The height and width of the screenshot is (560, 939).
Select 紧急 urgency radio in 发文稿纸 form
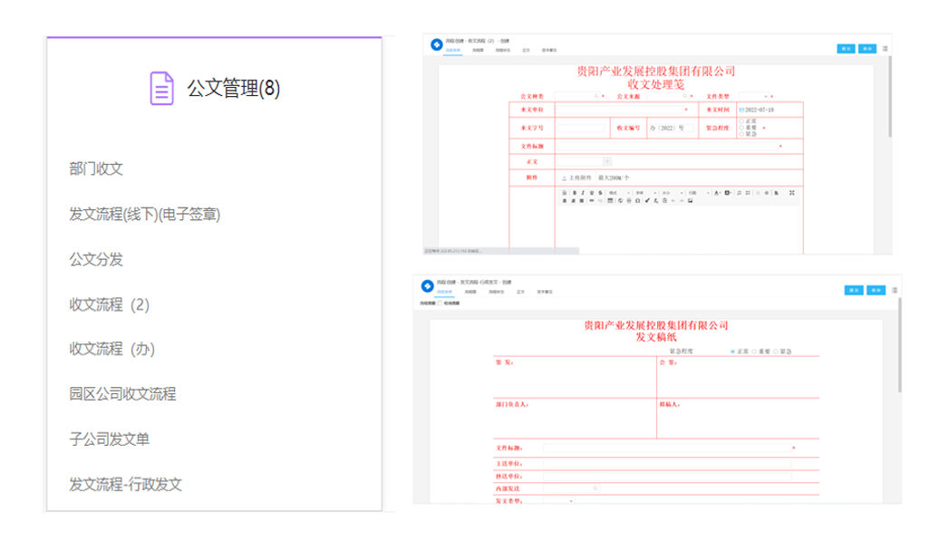pos(776,352)
